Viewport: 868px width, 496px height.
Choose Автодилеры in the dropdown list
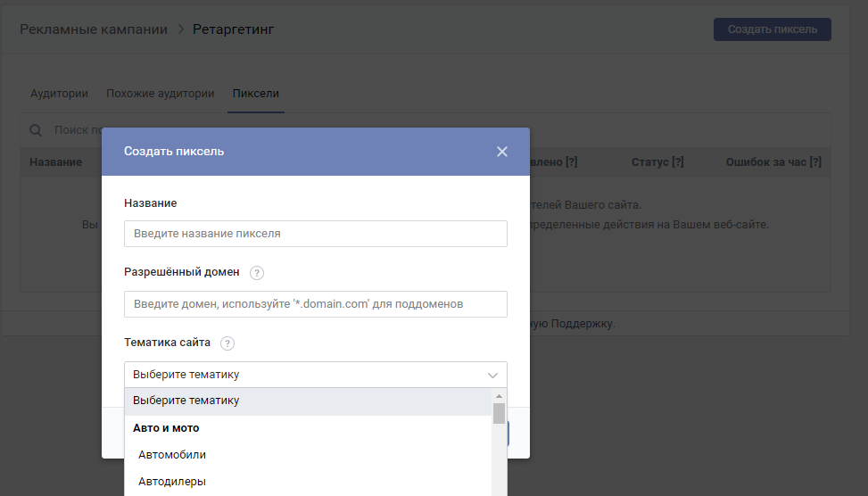pos(172,482)
